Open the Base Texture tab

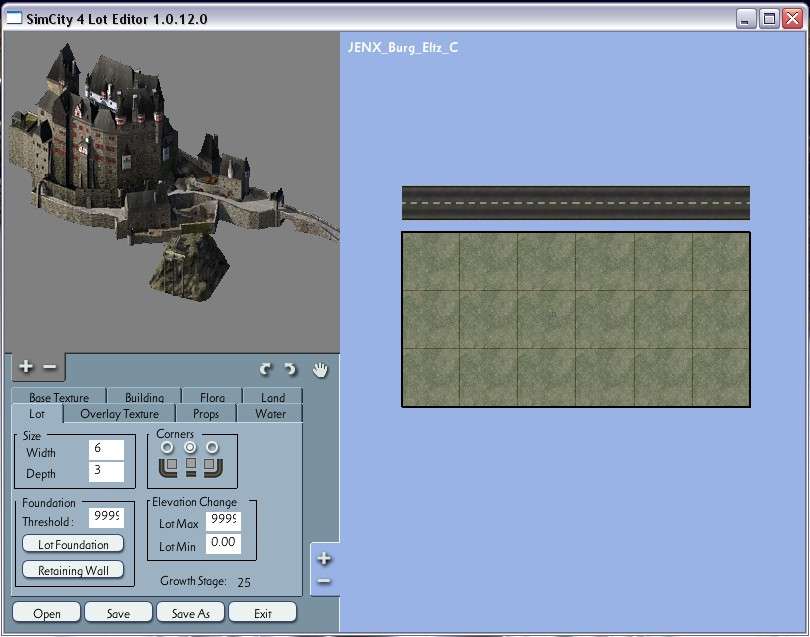(x=59, y=396)
